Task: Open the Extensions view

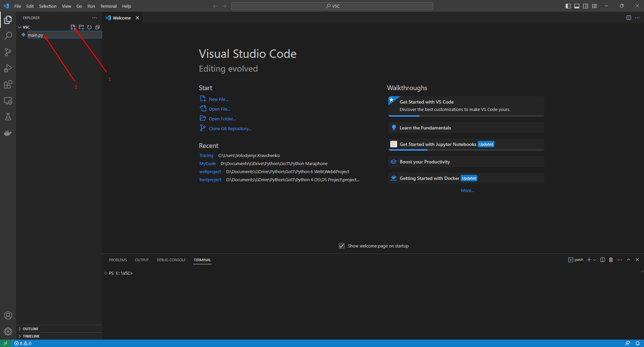Action: click(x=8, y=84)
